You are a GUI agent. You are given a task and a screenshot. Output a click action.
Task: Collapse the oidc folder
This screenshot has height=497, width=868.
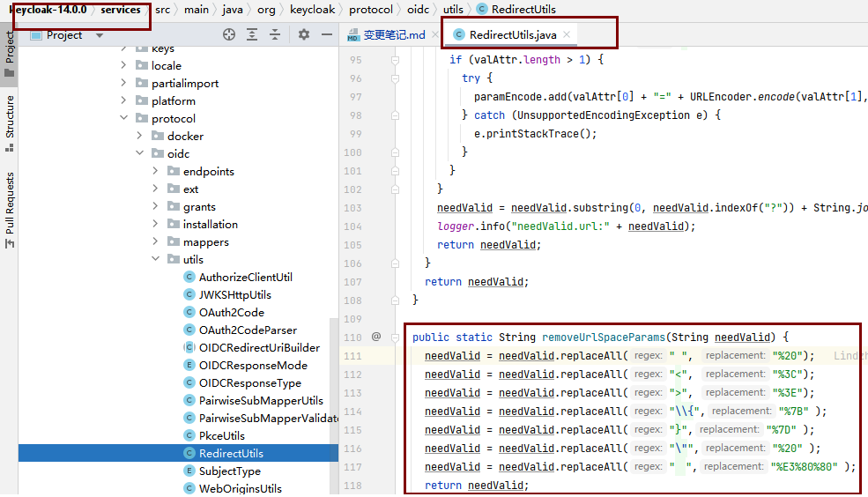point(139,153)
